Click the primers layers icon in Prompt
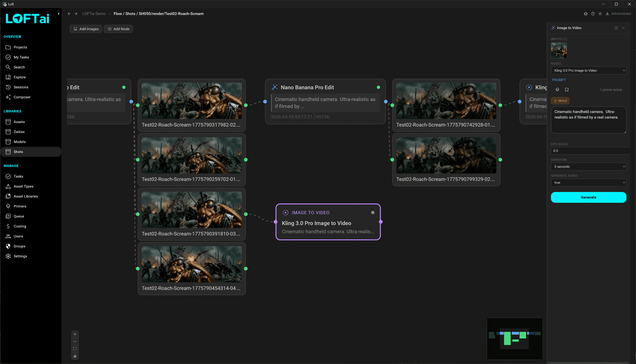This screenshot has height=364, width=636. 557,89
